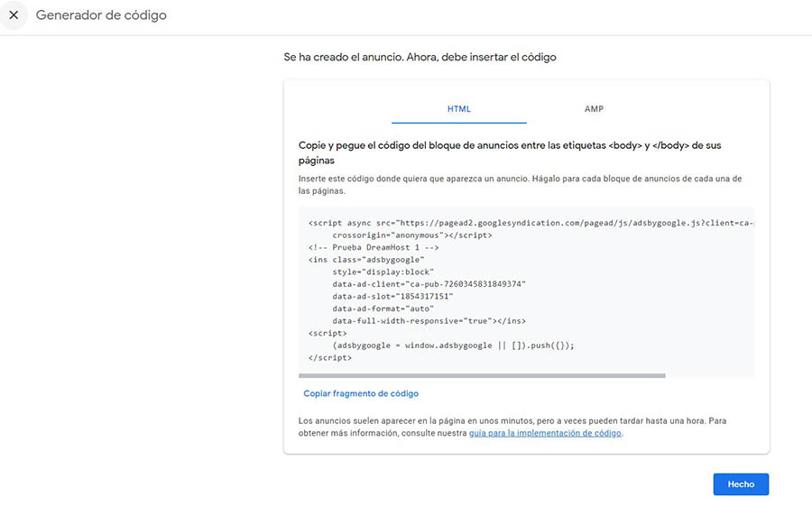Switch to the HTML tab
This screenshot has width=812, height=525.
coord(458,109)
